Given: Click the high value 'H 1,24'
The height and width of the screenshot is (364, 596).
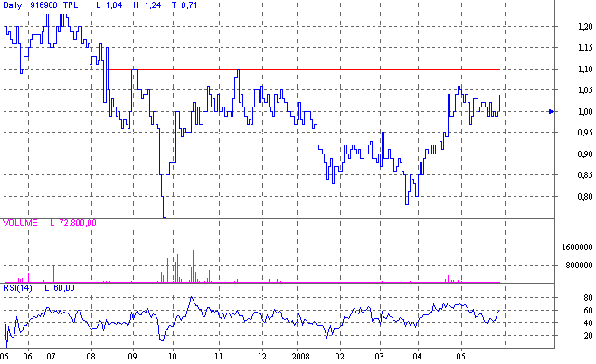Looking at the screenshot, I should click(147, 5).
